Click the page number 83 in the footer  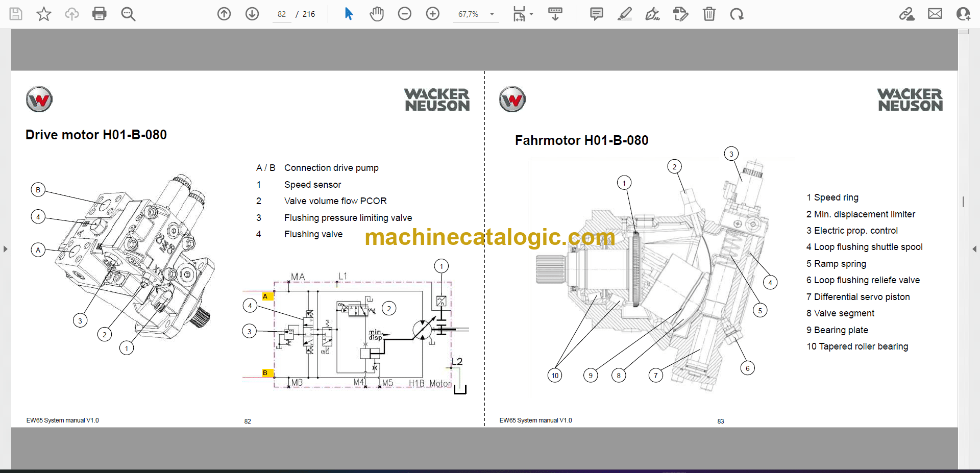tap(721, 421)
